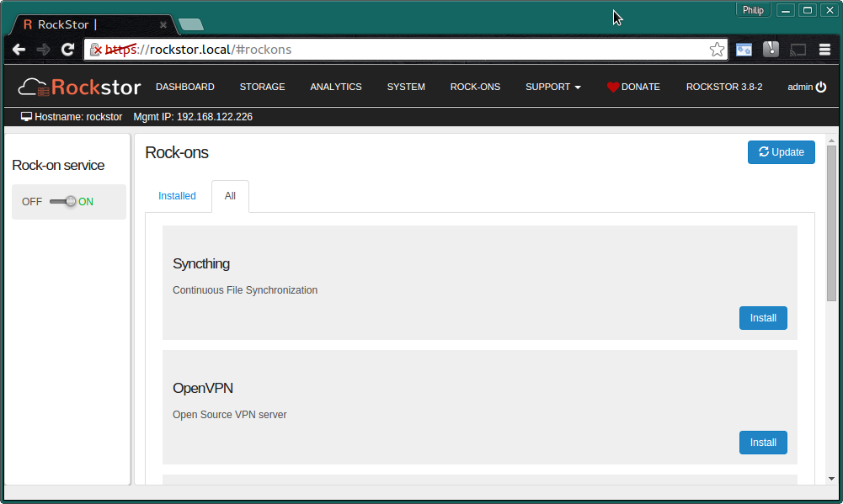
Task: Install the Syncthing Rock-on
Action: [763, 318]
